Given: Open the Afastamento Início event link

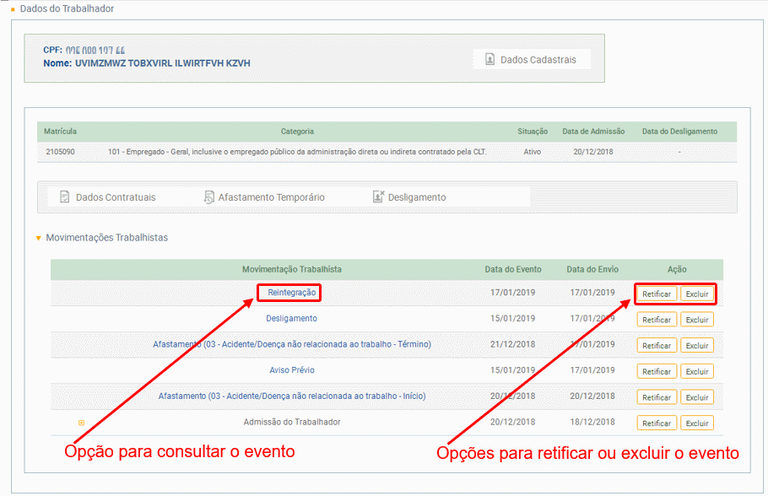Looking at the screenshot, I should [291, 396].
